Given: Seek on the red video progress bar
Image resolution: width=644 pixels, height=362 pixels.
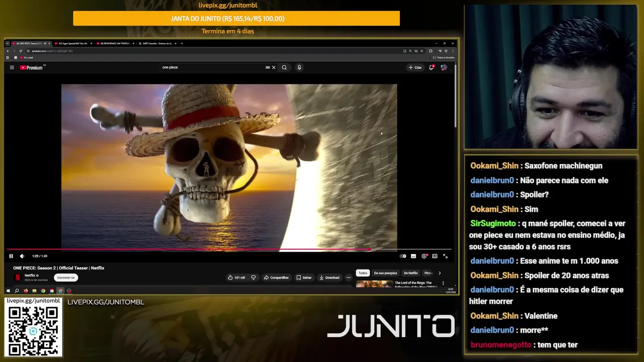Looking at the screenshot, I should coord(229,249).
